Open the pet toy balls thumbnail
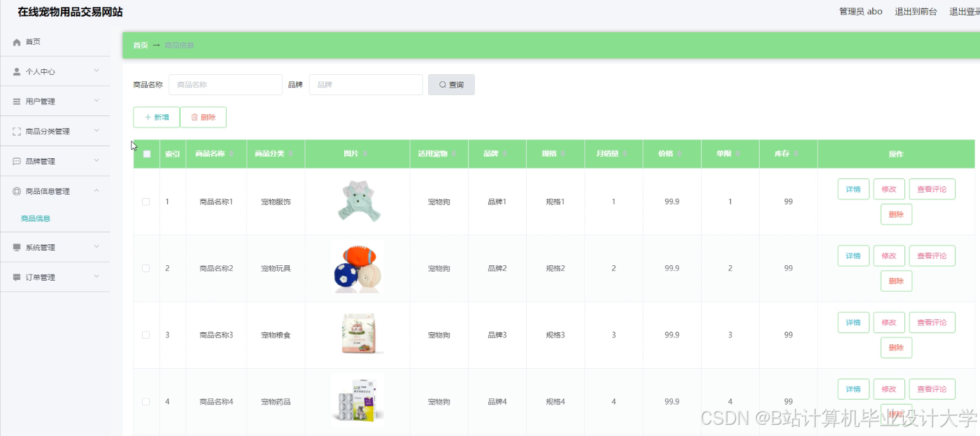The height and width of the screenshot is (436, 980). (x=357, y=267)
